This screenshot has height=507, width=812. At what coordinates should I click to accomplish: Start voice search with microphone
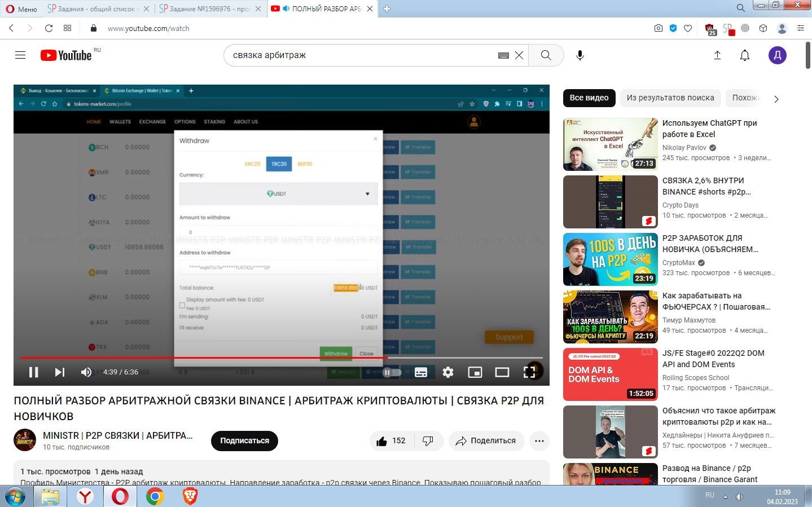[x=580, y=55]
